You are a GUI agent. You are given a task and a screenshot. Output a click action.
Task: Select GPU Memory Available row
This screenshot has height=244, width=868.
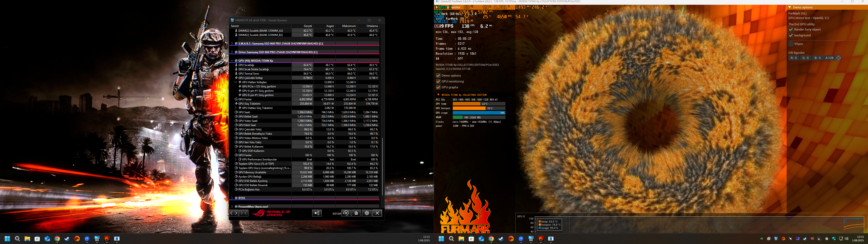(305, 172)
